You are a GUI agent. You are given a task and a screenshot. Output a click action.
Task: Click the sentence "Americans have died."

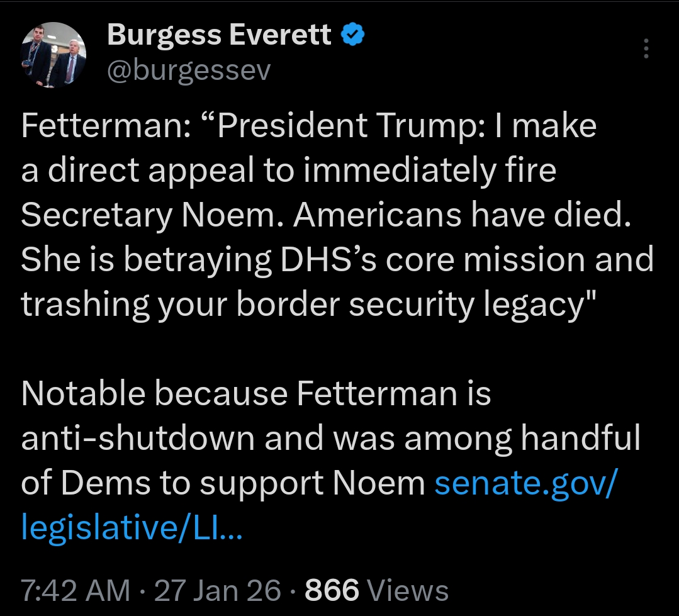[x=461, y=216]
